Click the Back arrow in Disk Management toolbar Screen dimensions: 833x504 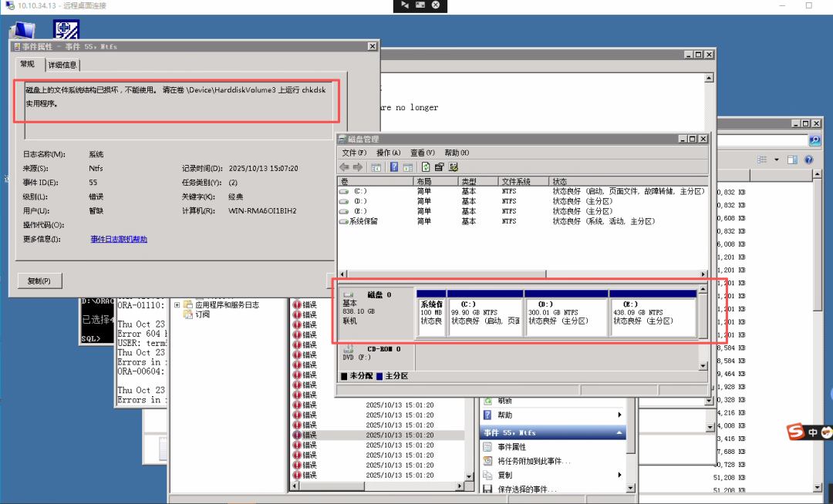click(344, 167)
